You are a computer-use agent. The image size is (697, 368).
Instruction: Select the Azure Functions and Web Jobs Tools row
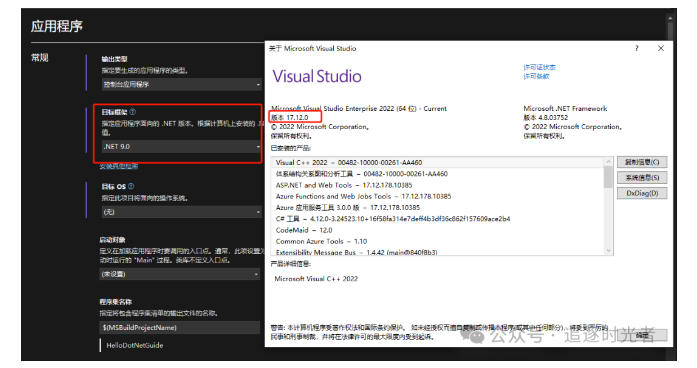pos(437,196)
